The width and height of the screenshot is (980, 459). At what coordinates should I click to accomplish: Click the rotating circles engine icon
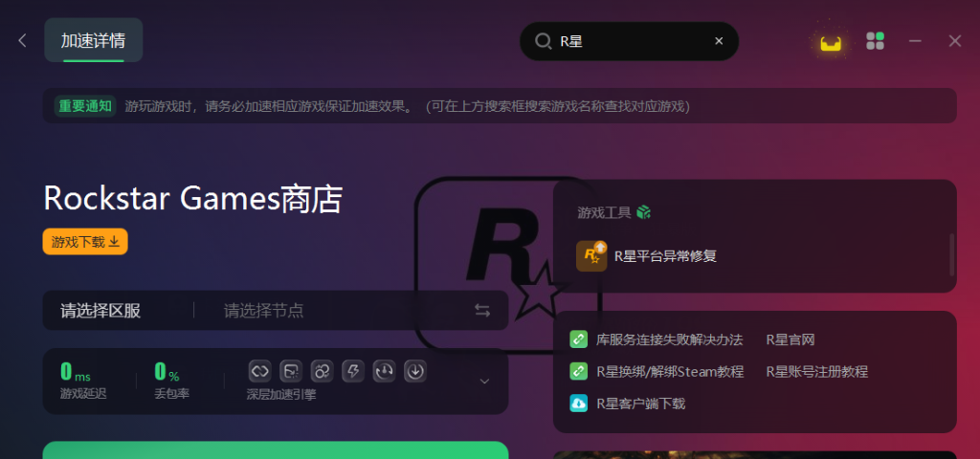(322, 371)
